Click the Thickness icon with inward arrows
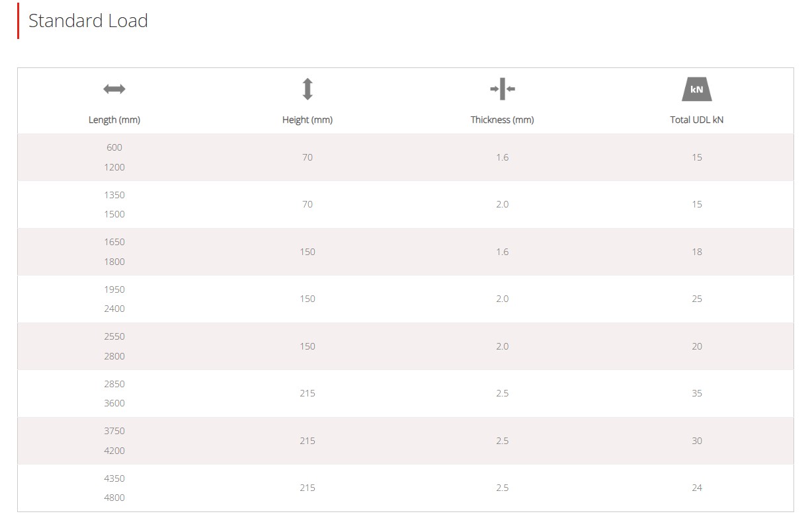812x526 pixels. tap(503, 89)
